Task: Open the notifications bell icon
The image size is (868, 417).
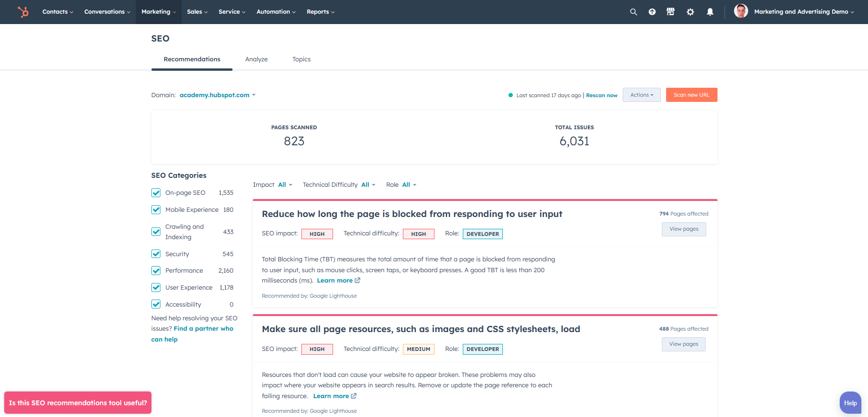Action: 710,12
